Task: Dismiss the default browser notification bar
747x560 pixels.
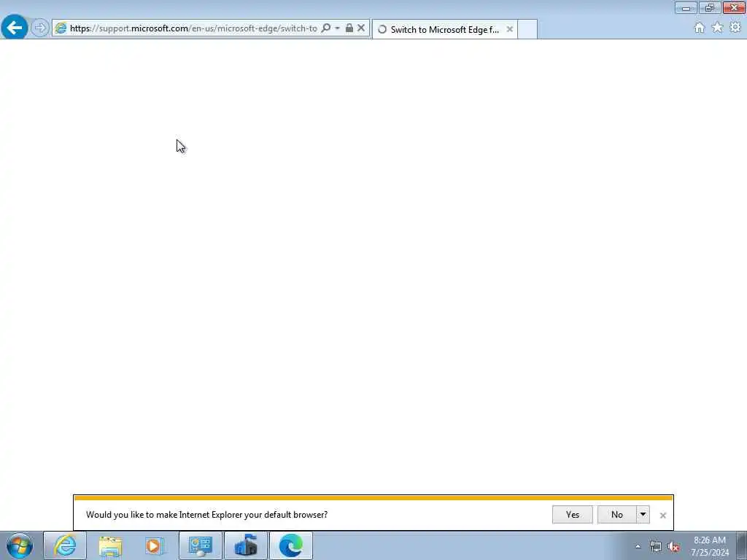Action: [662, 516]
